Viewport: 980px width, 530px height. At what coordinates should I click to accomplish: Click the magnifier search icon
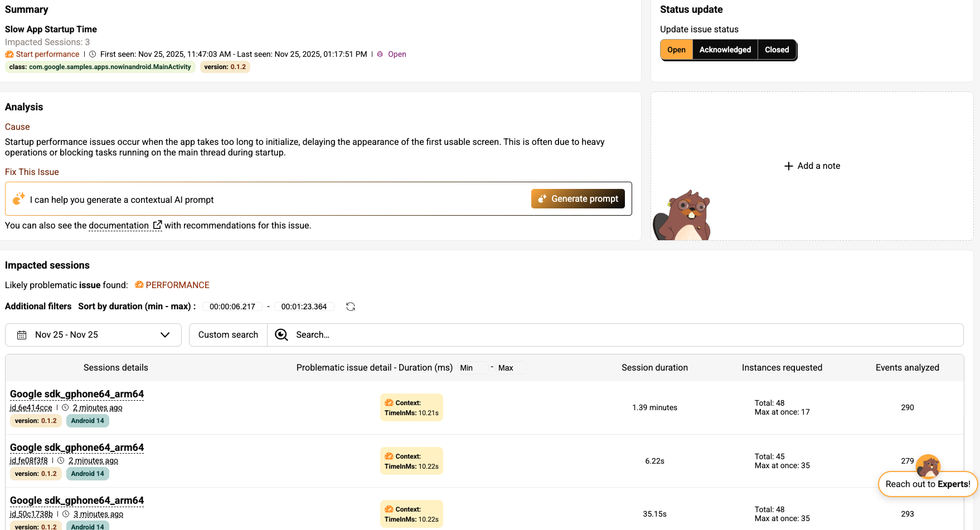pos(282,335)
